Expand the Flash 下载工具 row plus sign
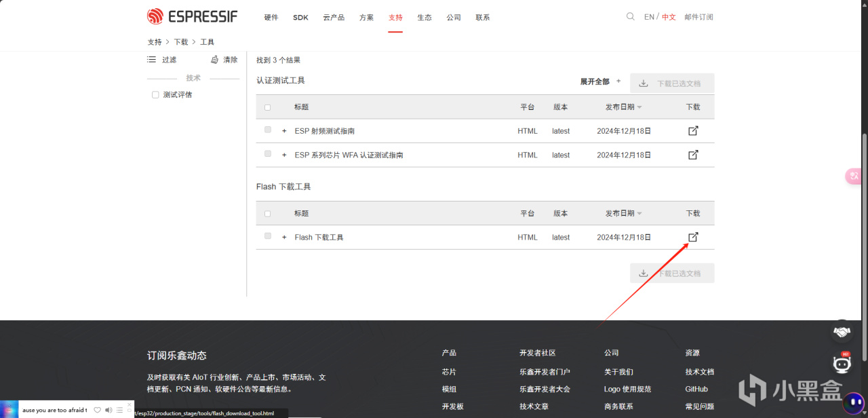The height and width of the screenshot is (418, 868). coord(284,237)
